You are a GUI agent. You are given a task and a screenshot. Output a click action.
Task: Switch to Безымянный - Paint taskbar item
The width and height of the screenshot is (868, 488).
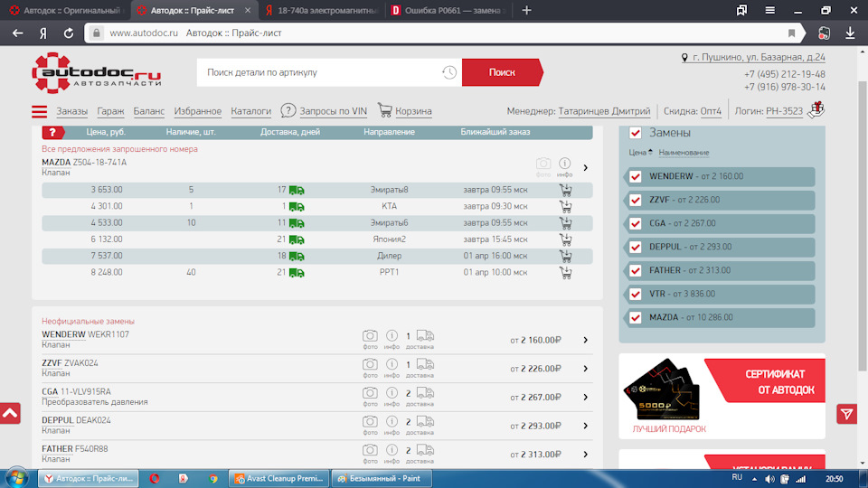pyautogui.click(x=381, y=479)
